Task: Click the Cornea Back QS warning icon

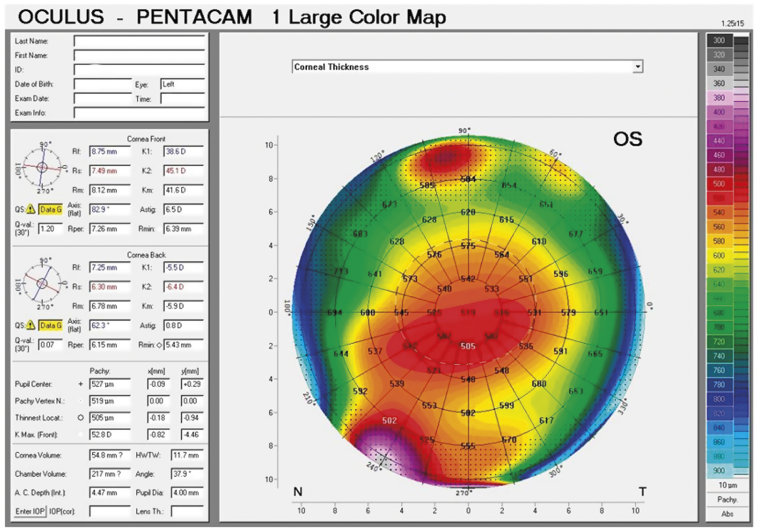Action: (31, 326)
